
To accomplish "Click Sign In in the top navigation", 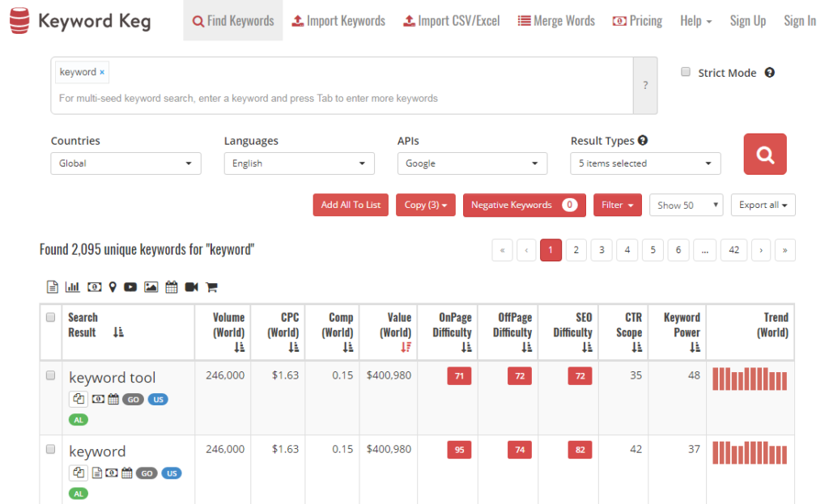I will click(799, 20).
